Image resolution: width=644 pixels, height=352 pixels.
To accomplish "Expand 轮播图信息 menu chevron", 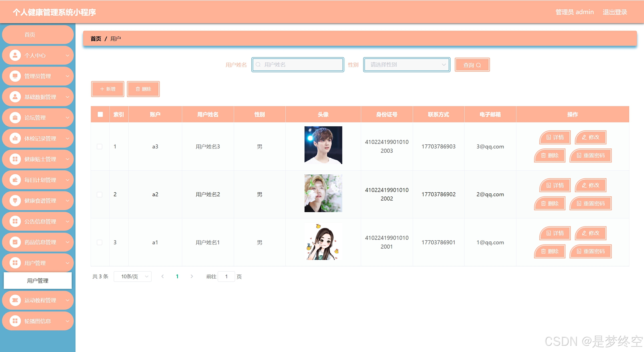I will [67, 321].
